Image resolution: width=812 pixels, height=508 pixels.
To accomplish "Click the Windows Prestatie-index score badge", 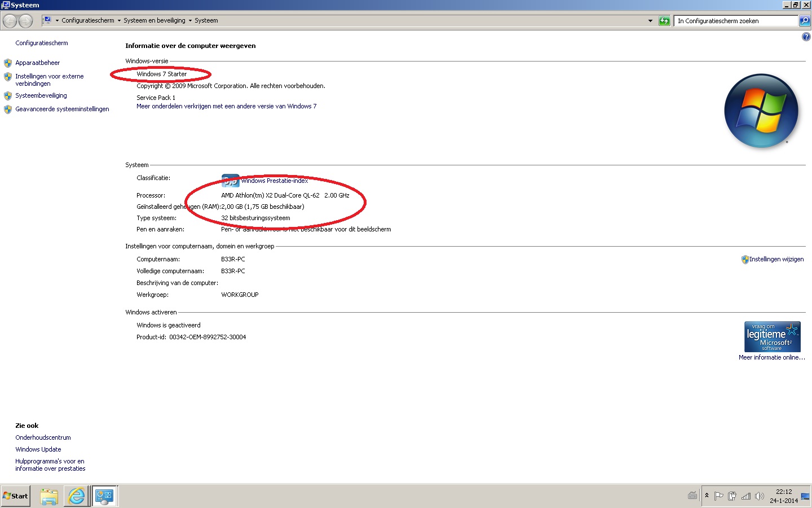I will click(230, 181).
